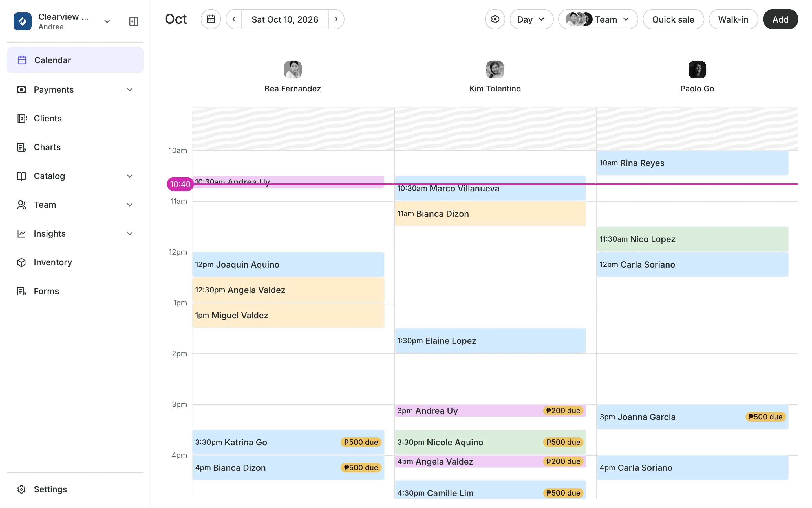812x508 pixels.
Task: Go to previous day arrow
Action: click(234, 19)
